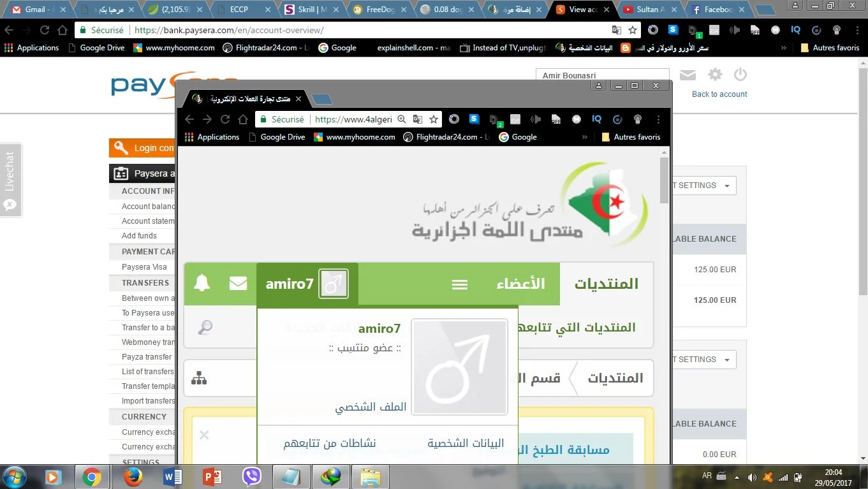Click the forum notifications bell icon

tap(202, 284)
